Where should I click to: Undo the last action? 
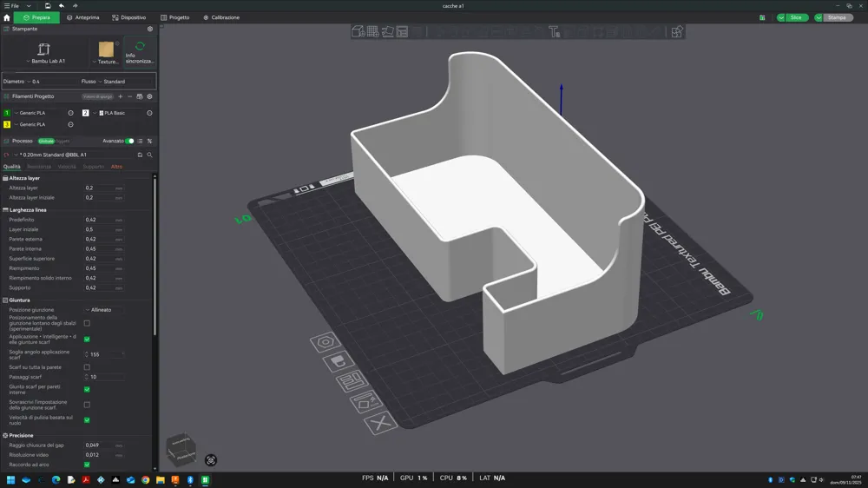[62, 5]
